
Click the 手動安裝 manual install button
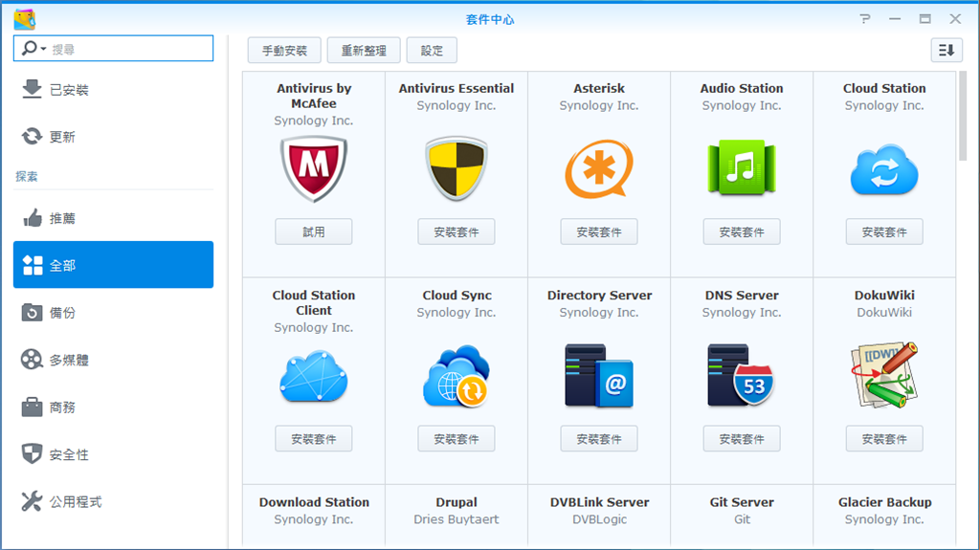(284, 50)
